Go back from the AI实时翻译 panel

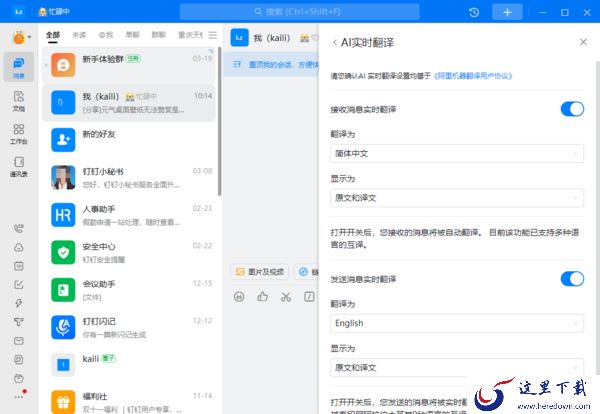(x=335, y=42)
